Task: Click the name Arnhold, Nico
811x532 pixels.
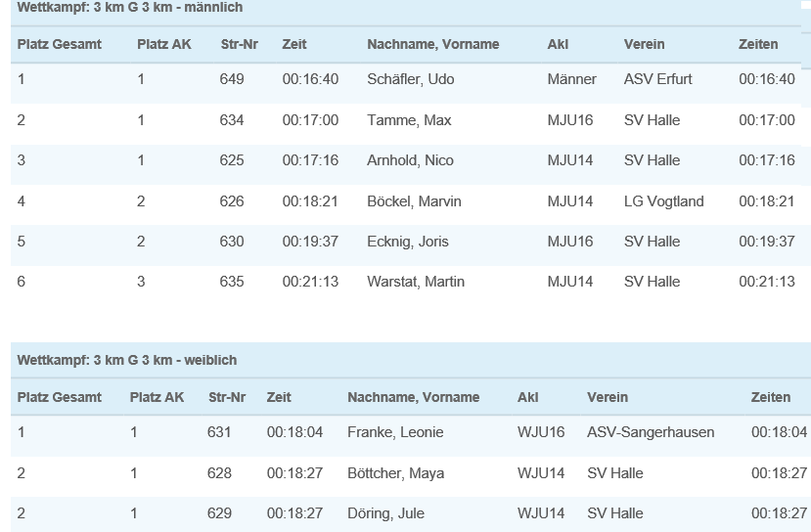Action: [x=410, y=160]
